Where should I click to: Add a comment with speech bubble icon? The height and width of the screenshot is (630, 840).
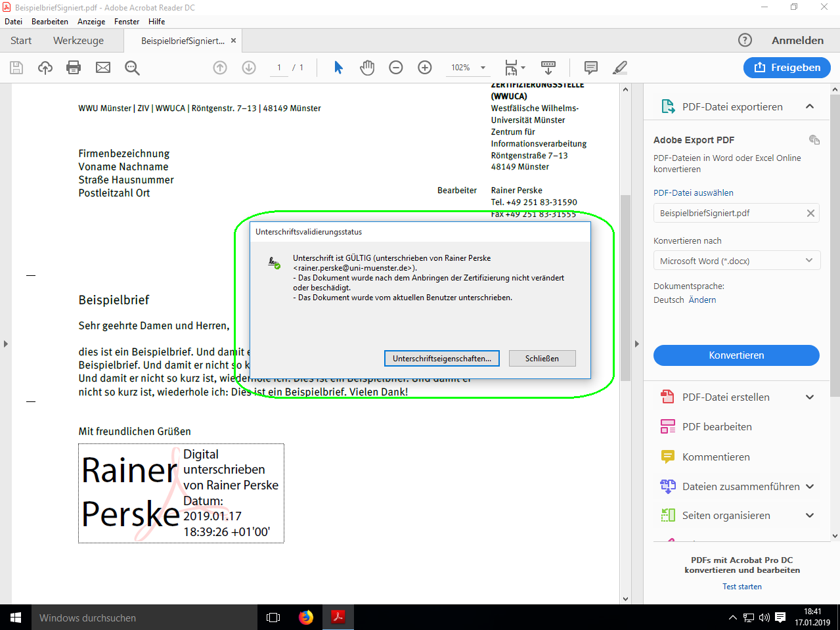point(590,68)
